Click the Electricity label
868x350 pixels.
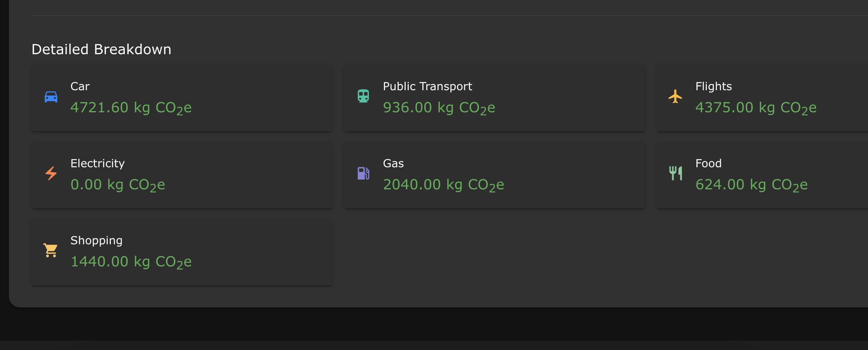(x=98, y=163)
